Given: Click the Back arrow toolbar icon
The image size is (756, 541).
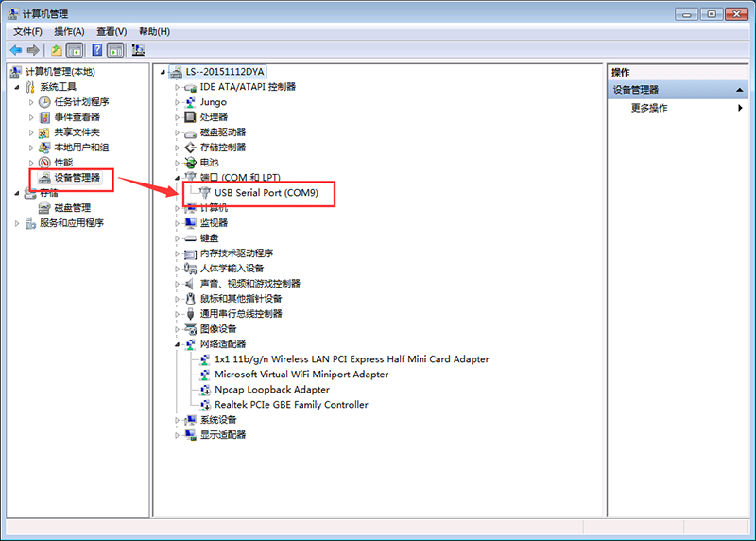Looking at the screenshot, I should coord(15,50).
